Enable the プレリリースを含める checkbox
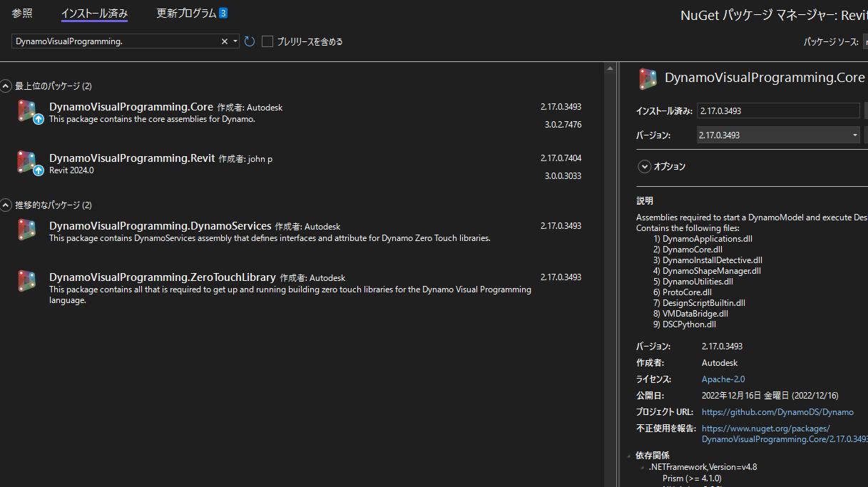The width and height of the screenshot is (868, 487). click(267, 41)
